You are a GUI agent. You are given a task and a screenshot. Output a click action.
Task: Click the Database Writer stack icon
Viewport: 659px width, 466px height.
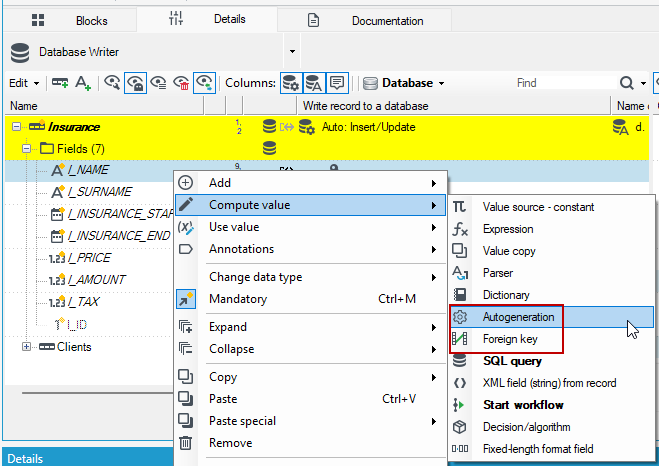point(20,53)
